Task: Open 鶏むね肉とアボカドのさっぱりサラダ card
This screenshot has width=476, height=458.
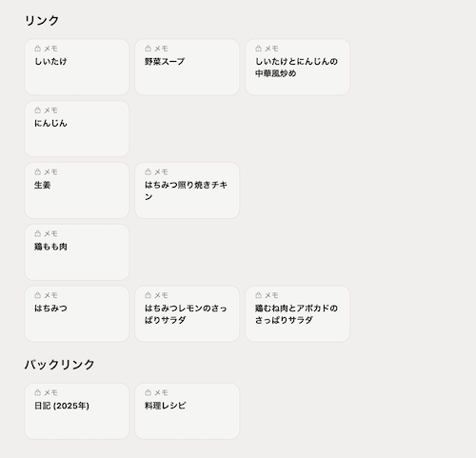Action: pyautogui.click(x=298, y=314)
